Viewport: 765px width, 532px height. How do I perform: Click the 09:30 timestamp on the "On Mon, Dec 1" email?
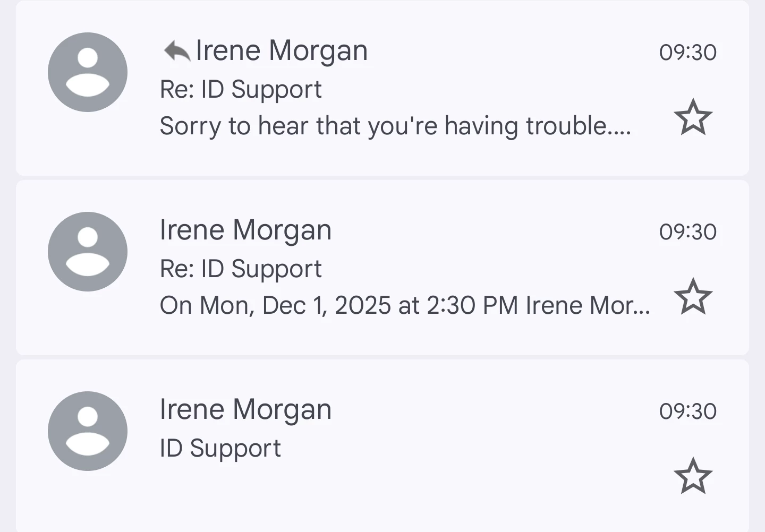tap(687, 232)
